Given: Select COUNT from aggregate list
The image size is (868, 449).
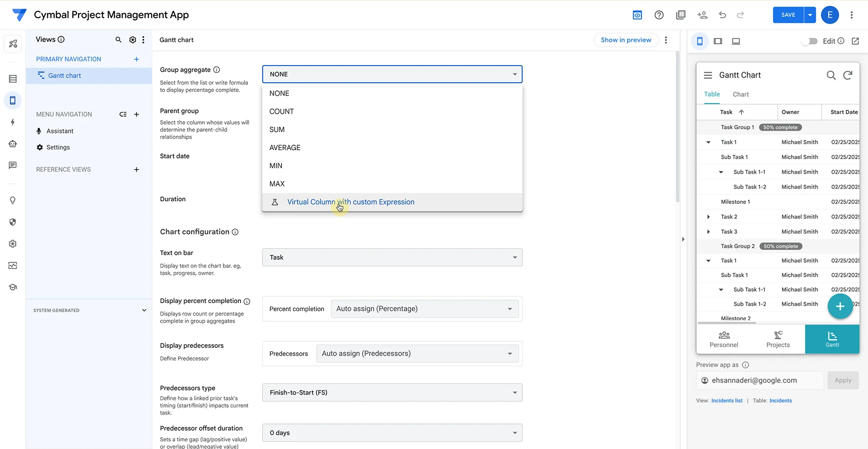Looking at the screenshot, I should coord(392,112).
